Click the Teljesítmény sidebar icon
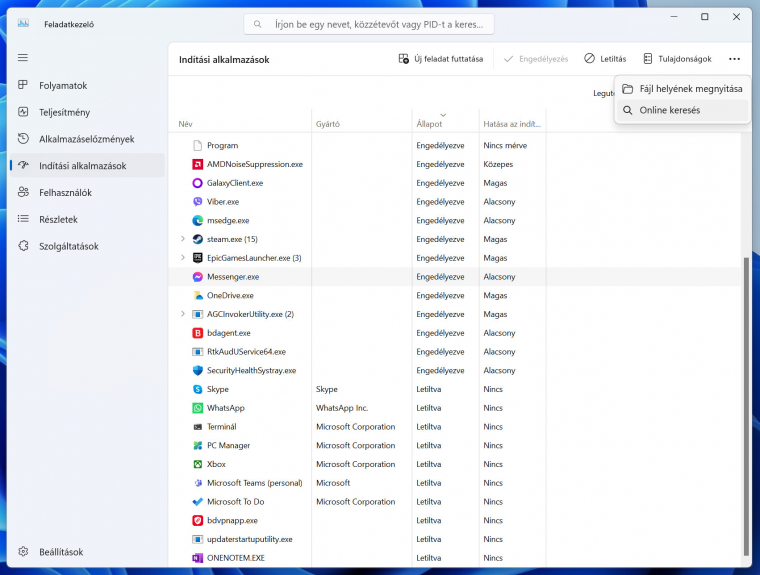 (x=23, y=112)
